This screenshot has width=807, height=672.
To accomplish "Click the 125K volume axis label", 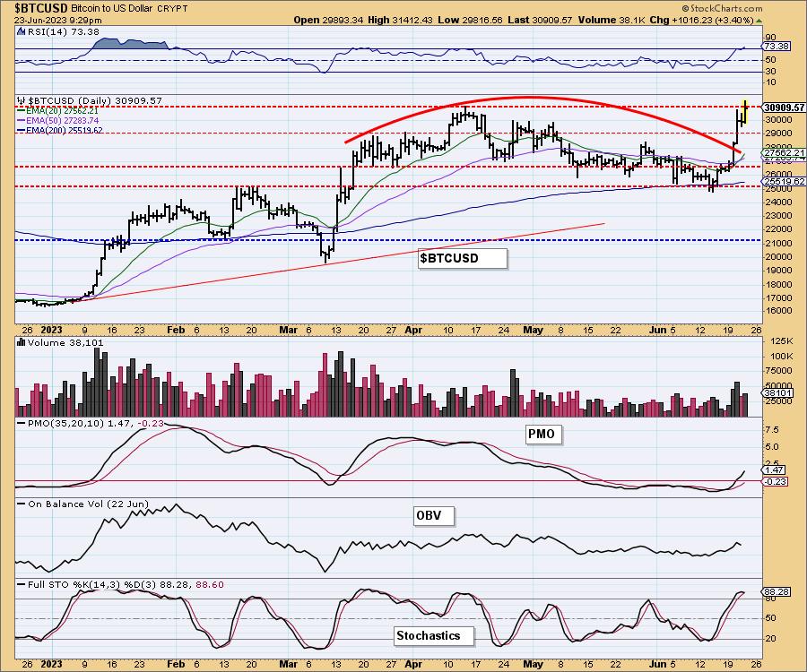I will point(782,340).
